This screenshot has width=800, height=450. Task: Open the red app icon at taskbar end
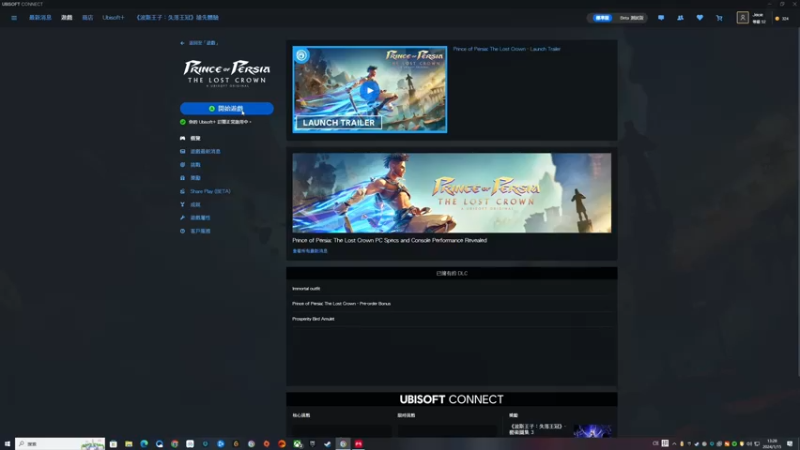pyautogui.click(x=358, y=444)
